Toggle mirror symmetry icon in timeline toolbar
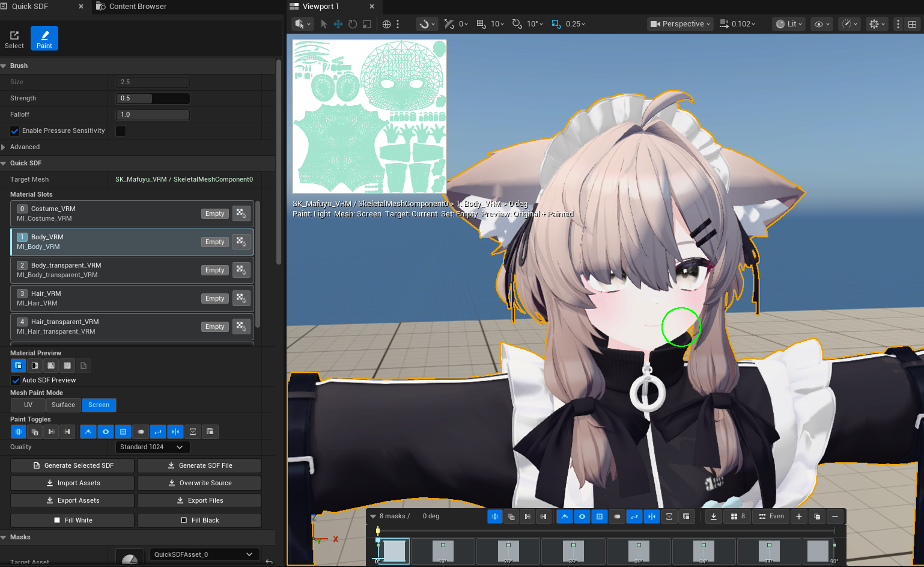The height and width of the screenshot is (567, 924). (652, 516)
